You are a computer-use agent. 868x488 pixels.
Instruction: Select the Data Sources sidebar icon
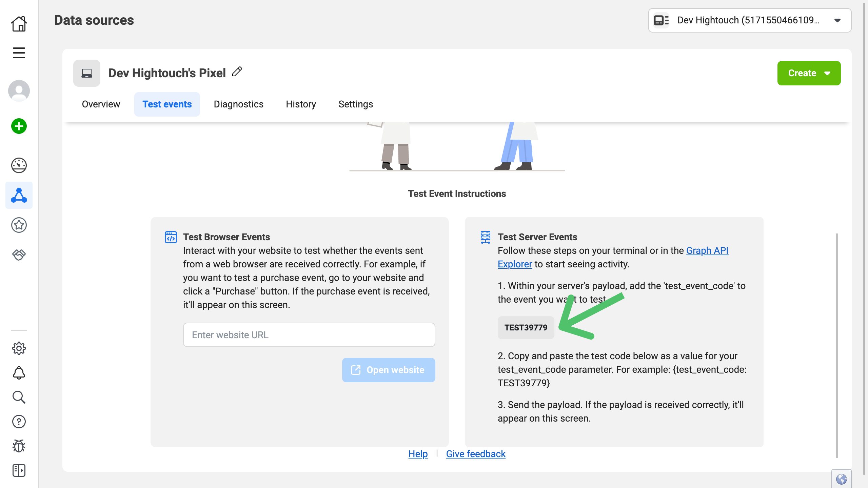pos(19,195)
